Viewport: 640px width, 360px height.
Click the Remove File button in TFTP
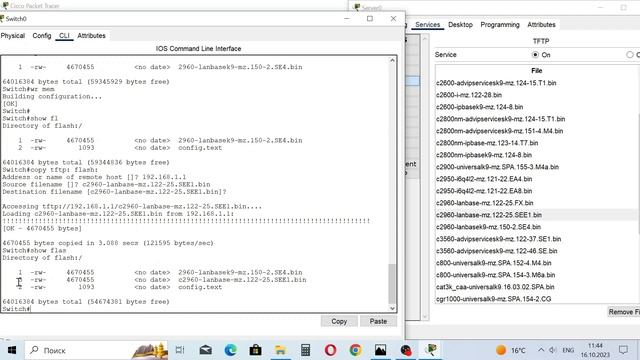[624, 312]
